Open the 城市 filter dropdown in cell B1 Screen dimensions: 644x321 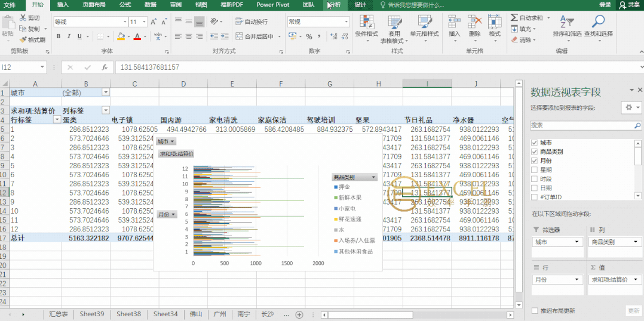[106, 92]
